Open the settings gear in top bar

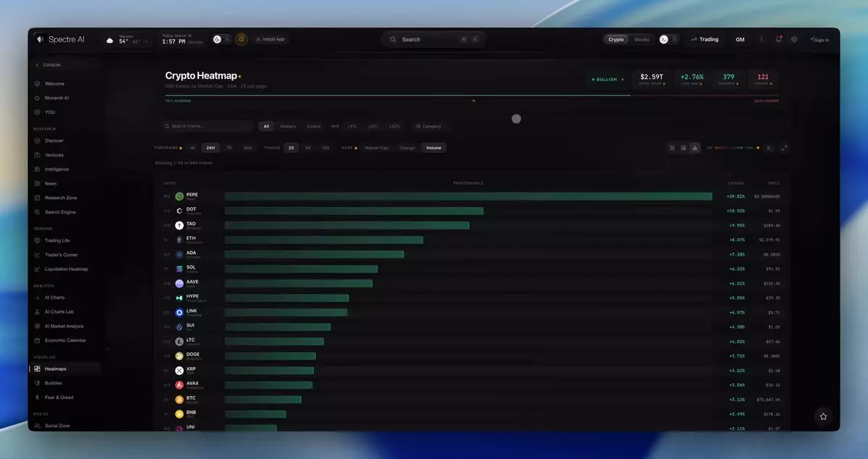[x=794, y=39]
